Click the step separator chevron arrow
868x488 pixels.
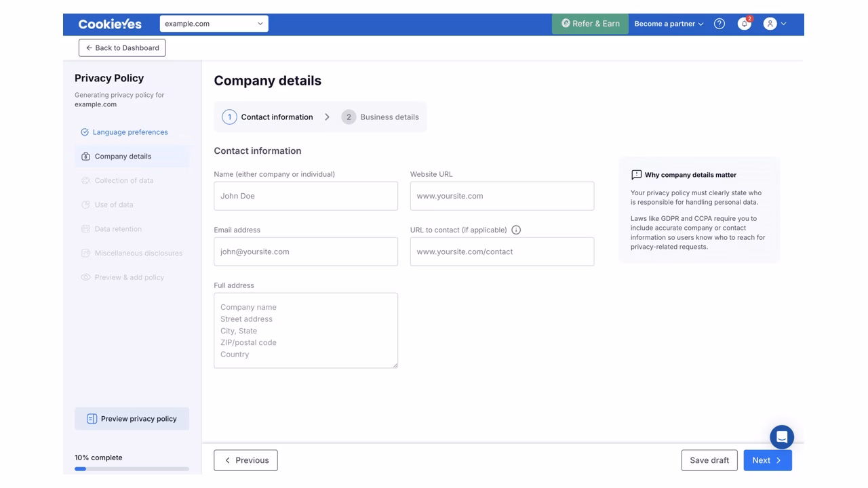(x=327, y=117)
